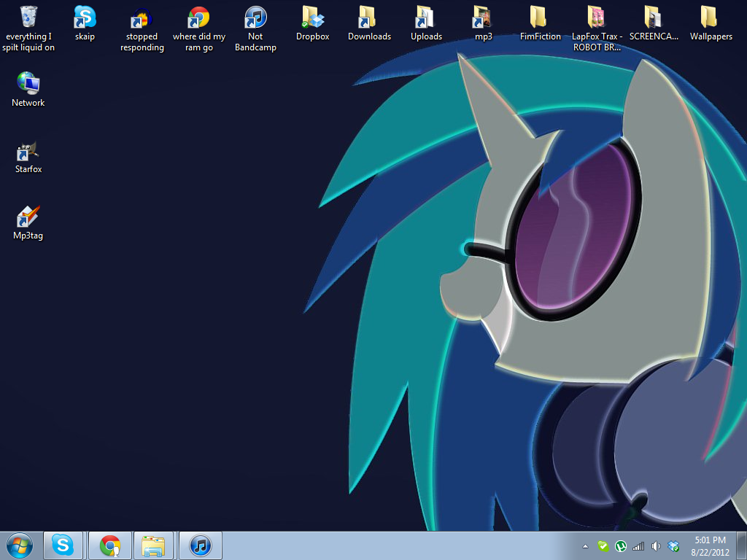747x560 pixels.
Task: Select the Wallpapers folder on desktop
Action: 711,17
